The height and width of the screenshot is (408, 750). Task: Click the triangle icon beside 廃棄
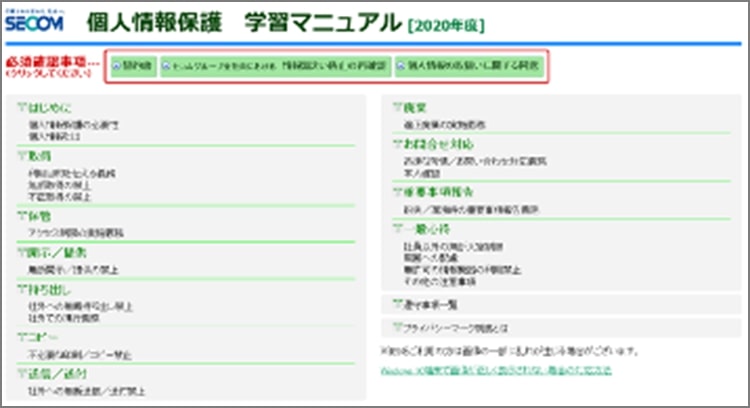(397, 107)
